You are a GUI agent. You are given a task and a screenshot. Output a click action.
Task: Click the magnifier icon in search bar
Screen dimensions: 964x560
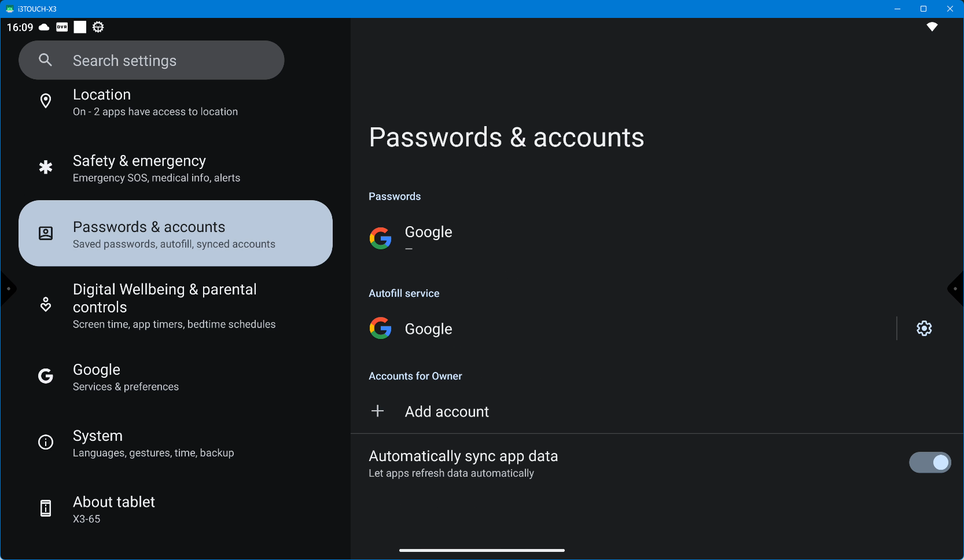tap(46, 60)
